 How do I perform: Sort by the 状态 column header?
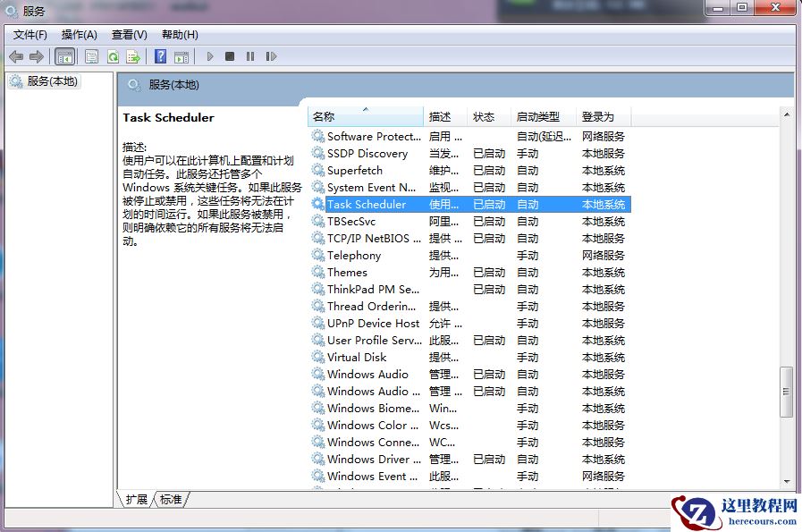[488, 116]
